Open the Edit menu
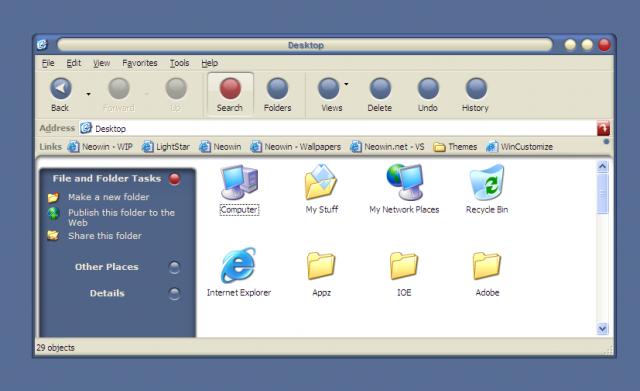Viewport: 640px width, 391px height. pos(74,63)
